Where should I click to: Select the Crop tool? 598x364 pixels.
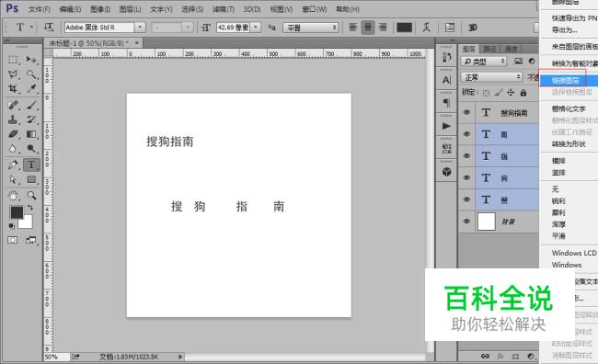pyautogui.click(x=13, y=88)
